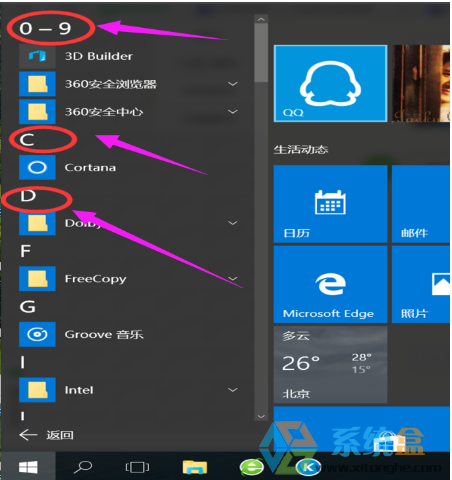452x480 pixels.
Task: Click the app list scrollbar thumb
Action: (261, 53)
